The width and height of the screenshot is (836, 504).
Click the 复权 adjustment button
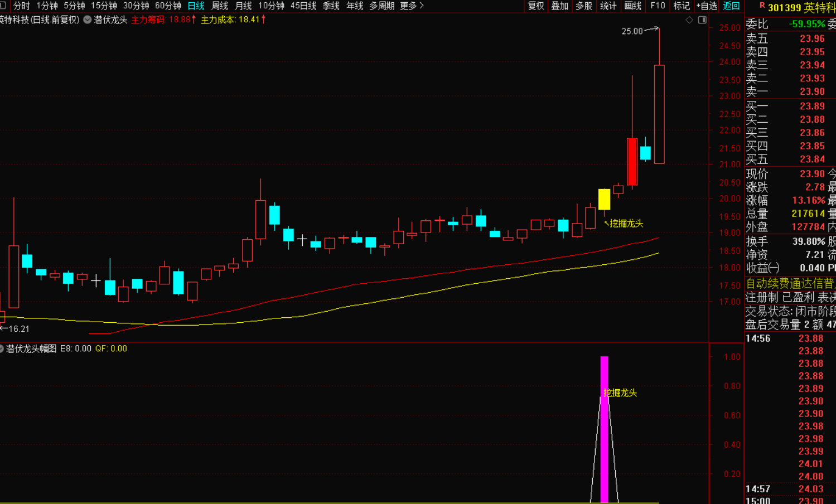(x=536, y=6)
